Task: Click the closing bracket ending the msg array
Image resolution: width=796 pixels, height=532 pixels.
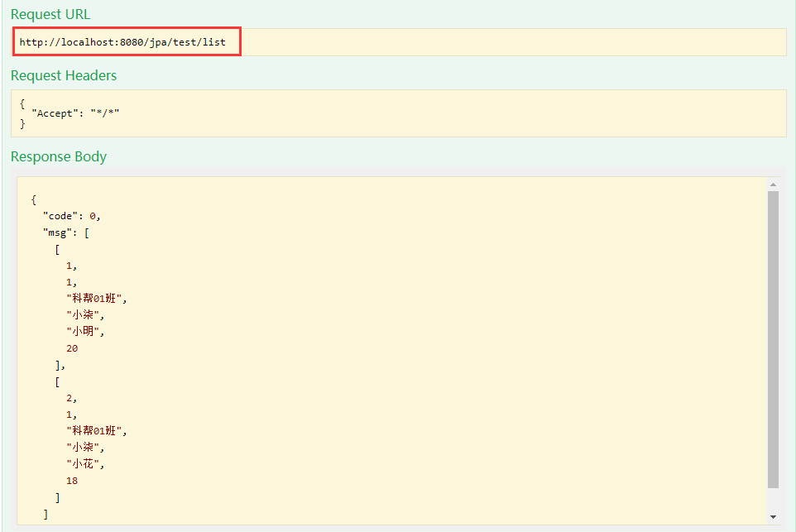Action: [x=45, y=513]
